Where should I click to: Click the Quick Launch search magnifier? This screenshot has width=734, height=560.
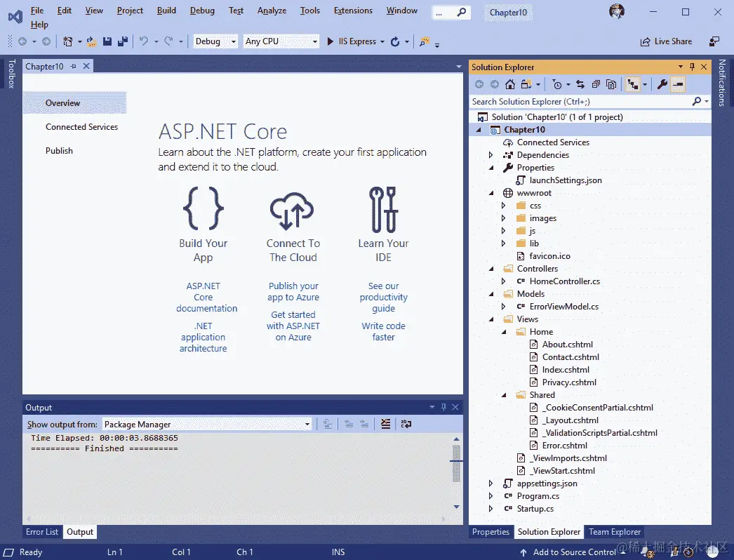pyautogui.click(x=462, y=12)
